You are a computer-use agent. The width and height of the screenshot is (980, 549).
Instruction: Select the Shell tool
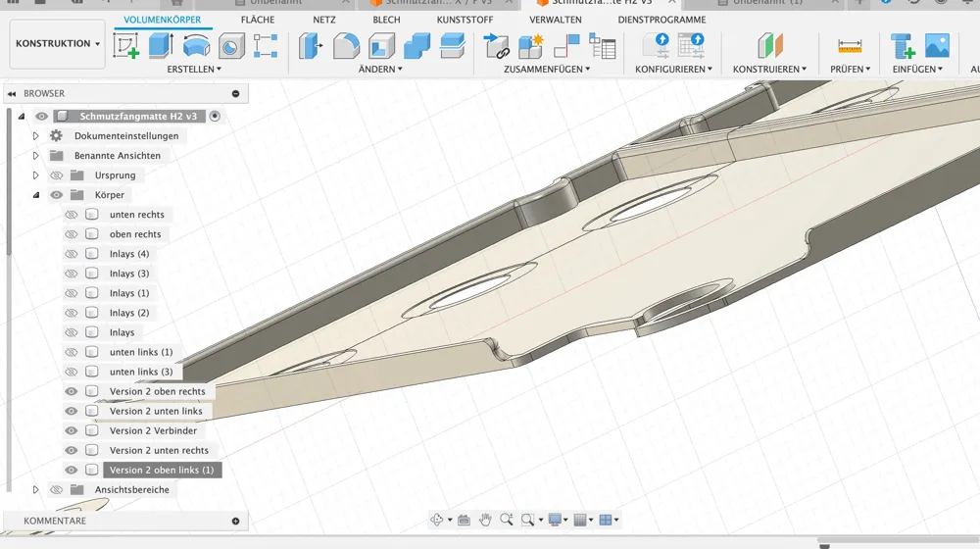pos(381,46)
